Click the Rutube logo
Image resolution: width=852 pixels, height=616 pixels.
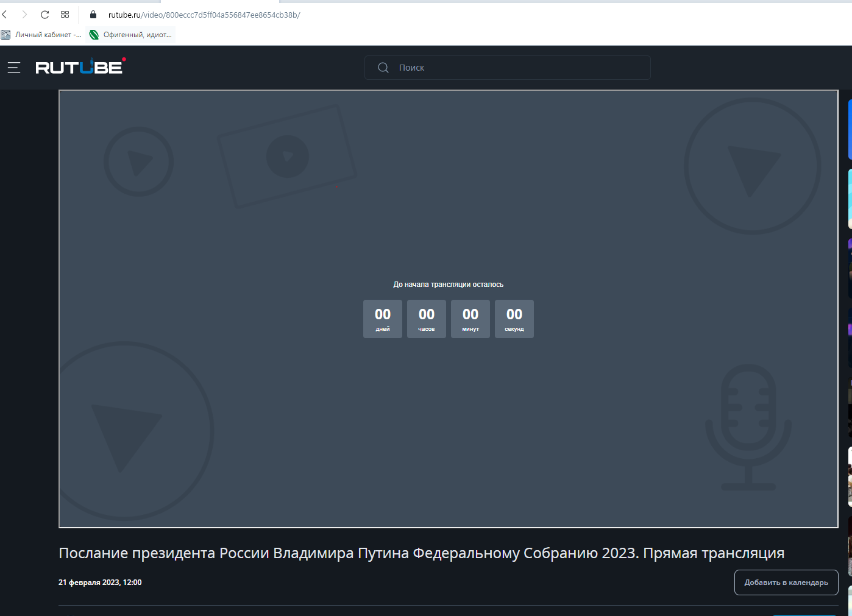click(80, 67)
